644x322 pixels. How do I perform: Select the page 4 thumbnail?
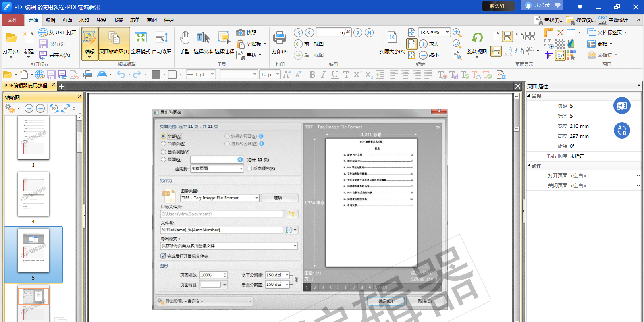coord(33,194)
